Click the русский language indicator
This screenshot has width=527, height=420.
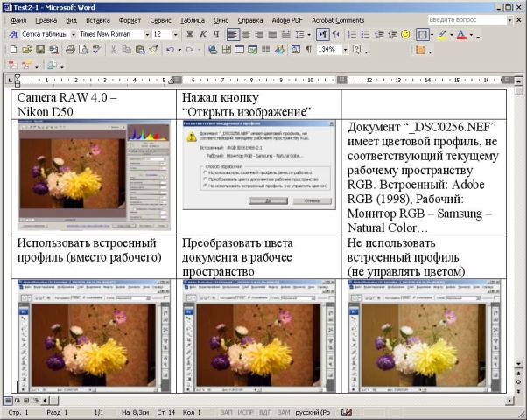click(313, 412)
